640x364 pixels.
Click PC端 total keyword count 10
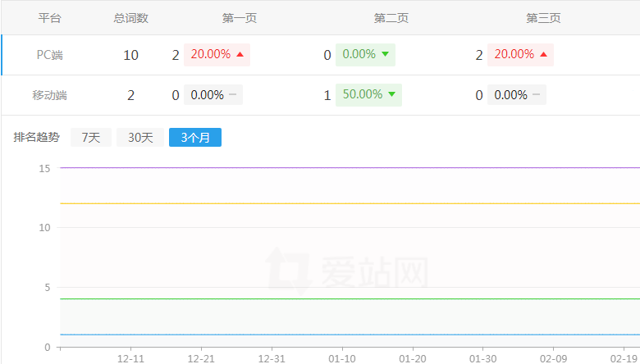(130, 55)
